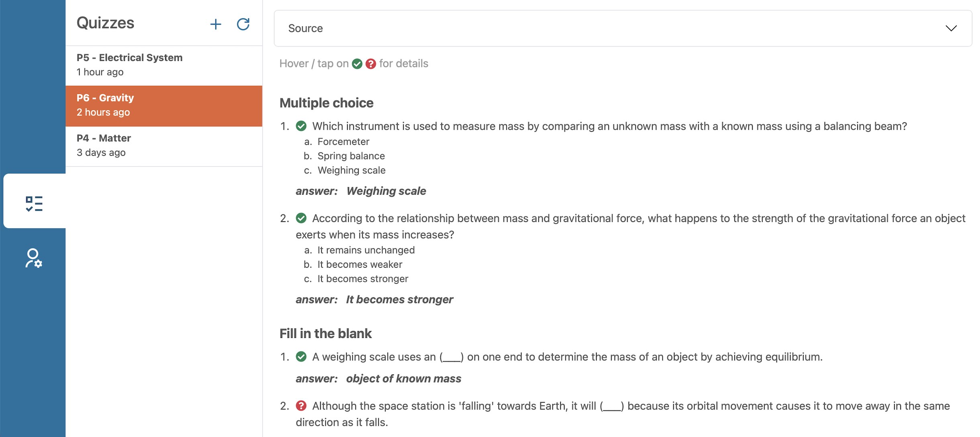This screenshot has height=437, width=980.
Task: Click red question icon in hover hint
Action: [x=371, y=64]
